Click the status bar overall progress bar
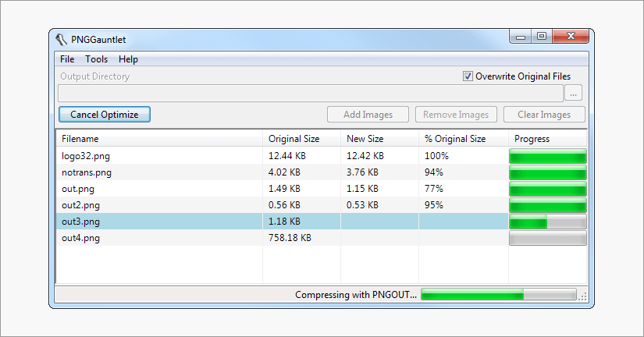Viewport: 644px width, 337px height. (x=498, y=295)
